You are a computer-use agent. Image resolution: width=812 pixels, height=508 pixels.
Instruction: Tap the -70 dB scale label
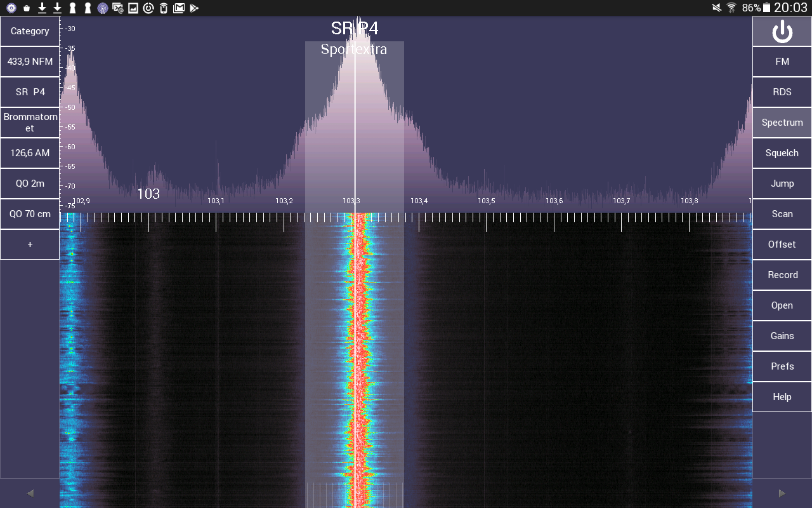[x=70, y=186]
